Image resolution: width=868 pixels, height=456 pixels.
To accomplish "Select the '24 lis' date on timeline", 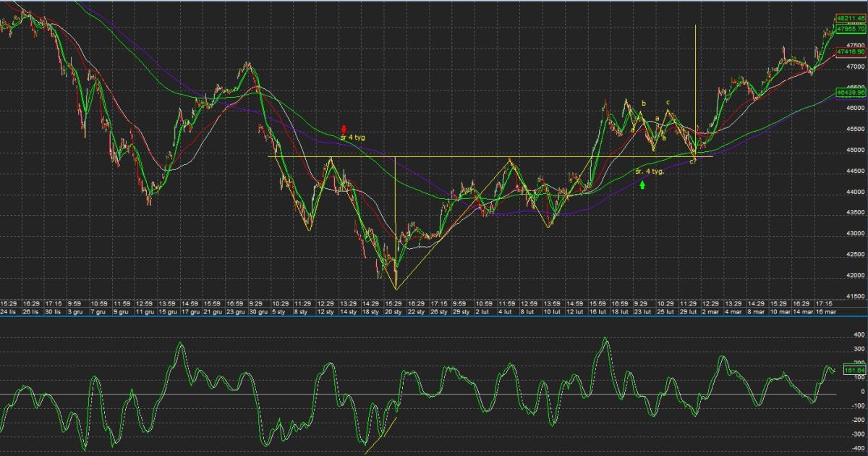I will coord(9,311).
